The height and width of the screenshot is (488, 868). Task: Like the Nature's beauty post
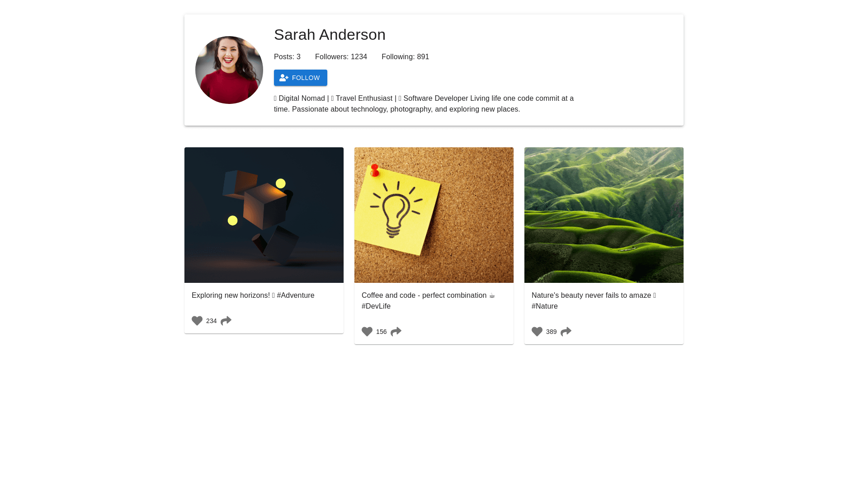(x=537, y=332)
